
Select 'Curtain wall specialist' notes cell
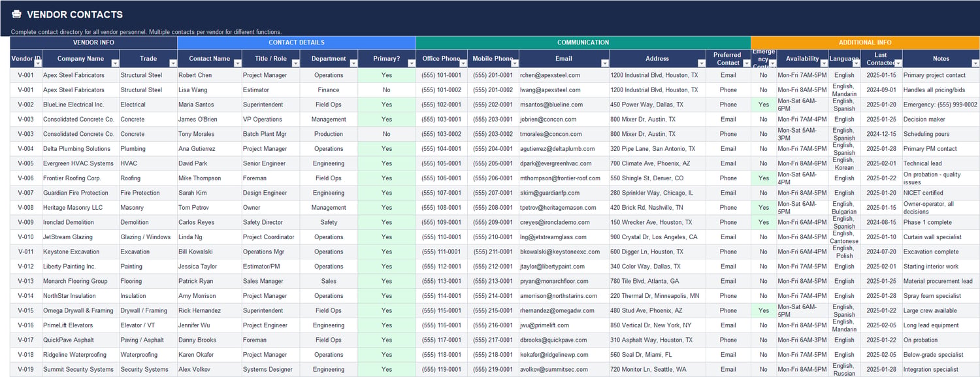(941, 237)
